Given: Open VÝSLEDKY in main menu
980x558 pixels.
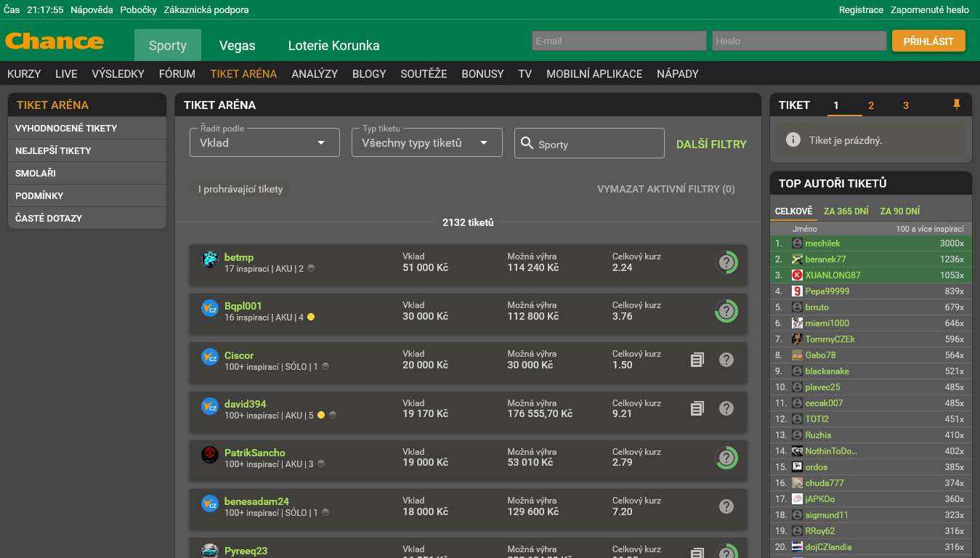Looking at the screenshot, I should click(x=118, y=73).
